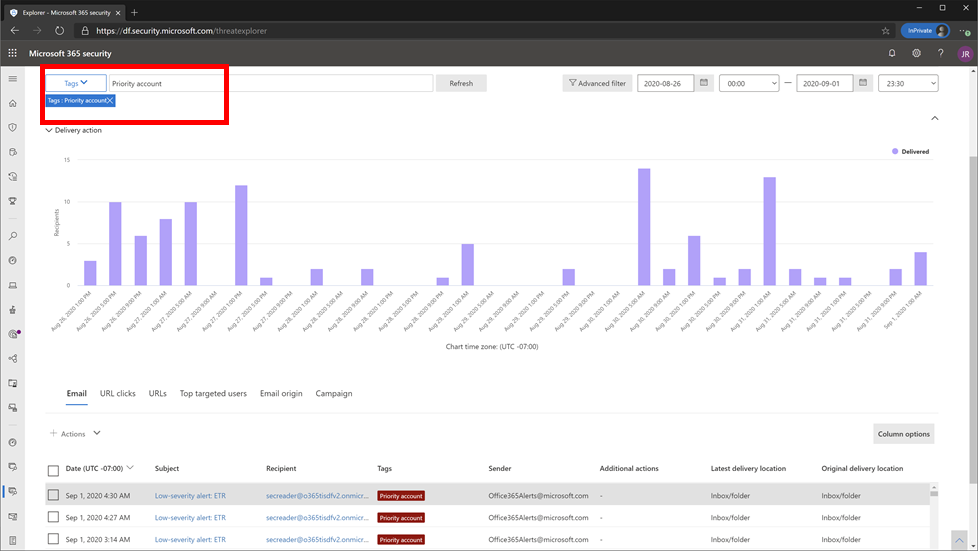Collapse the chart with the up chevron
The height and width of the screenshot is (551, 978).
pos(934,118)
